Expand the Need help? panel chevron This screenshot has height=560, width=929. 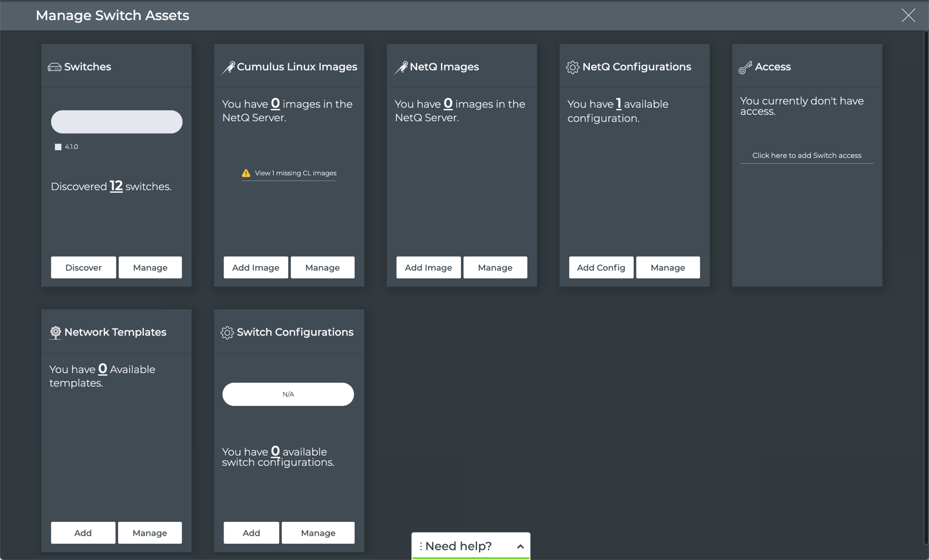click(520, 546)
